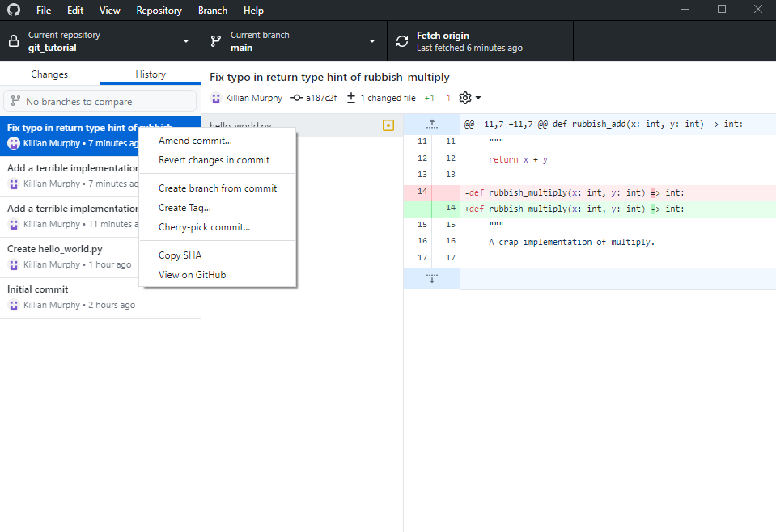776x532 pixels.
Task: Click the commit author avatar in header
Action: tap(216, 99)
